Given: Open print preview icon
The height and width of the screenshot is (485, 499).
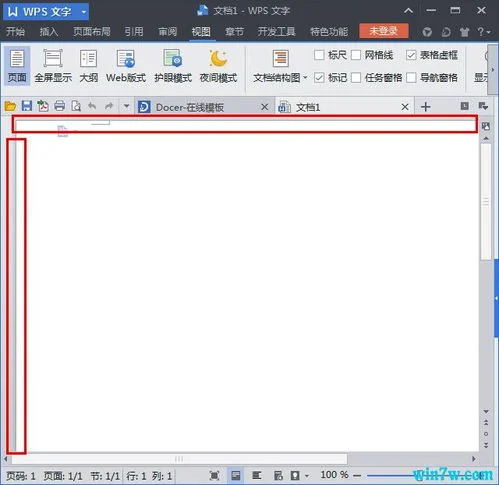Looking at the screenshot, I should [76, 106].
